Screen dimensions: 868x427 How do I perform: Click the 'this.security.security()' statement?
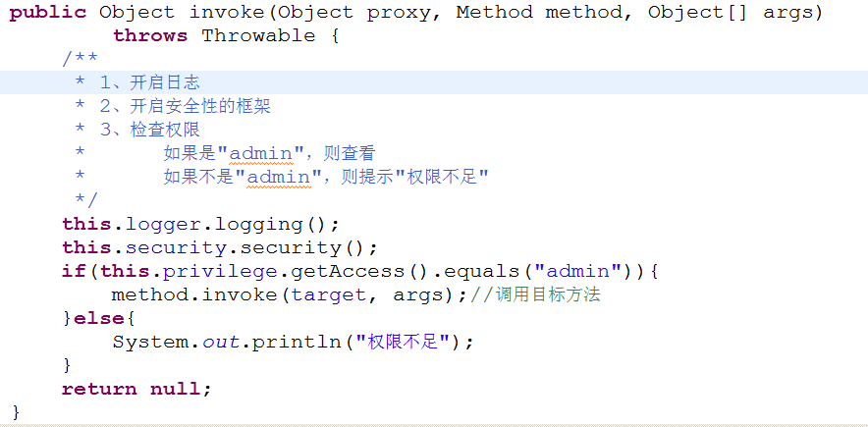(219, 248)
